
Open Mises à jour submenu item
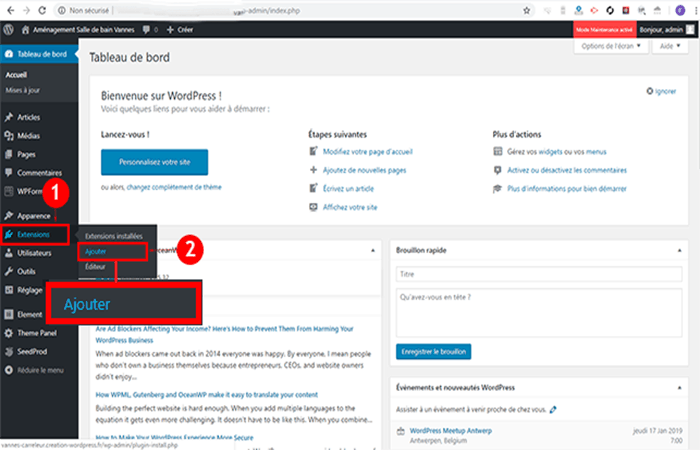pos(23,90)
